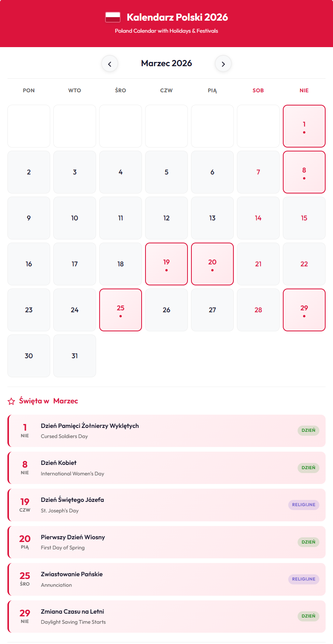
Task: Click the Polish flag icon in header
Action: point(113,17)
